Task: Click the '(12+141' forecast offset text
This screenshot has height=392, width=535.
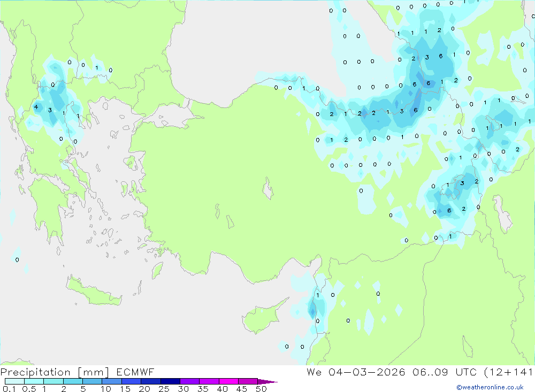Action: (509, 372)
